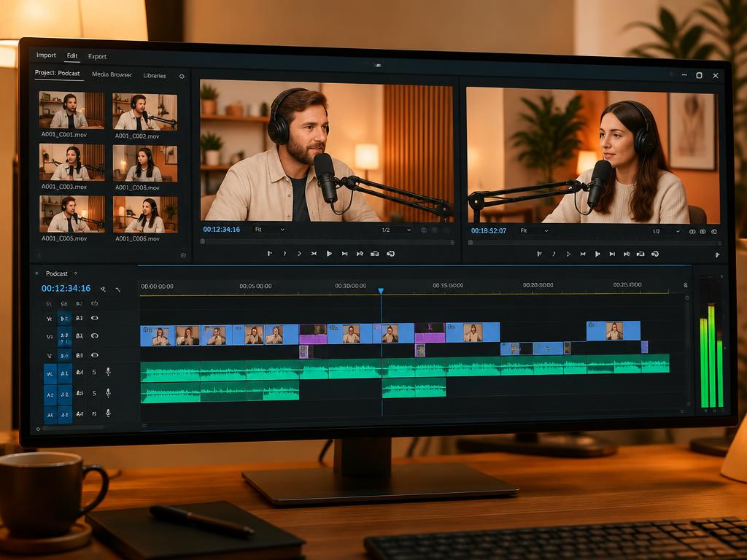Click 00:18:52:07 monitor timecode
Image resolution: width=747 pixels, height=560 pixels.
(489, 230)
